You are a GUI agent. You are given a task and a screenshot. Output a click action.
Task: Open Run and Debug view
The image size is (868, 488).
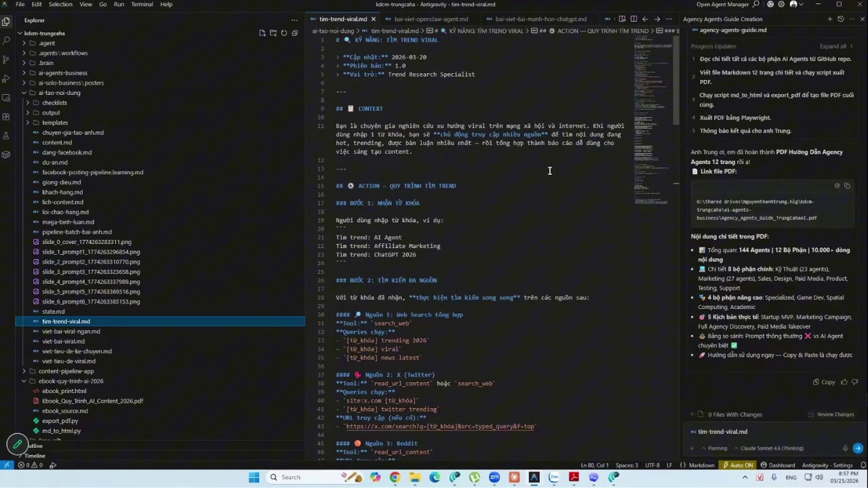tap(6, 79)
